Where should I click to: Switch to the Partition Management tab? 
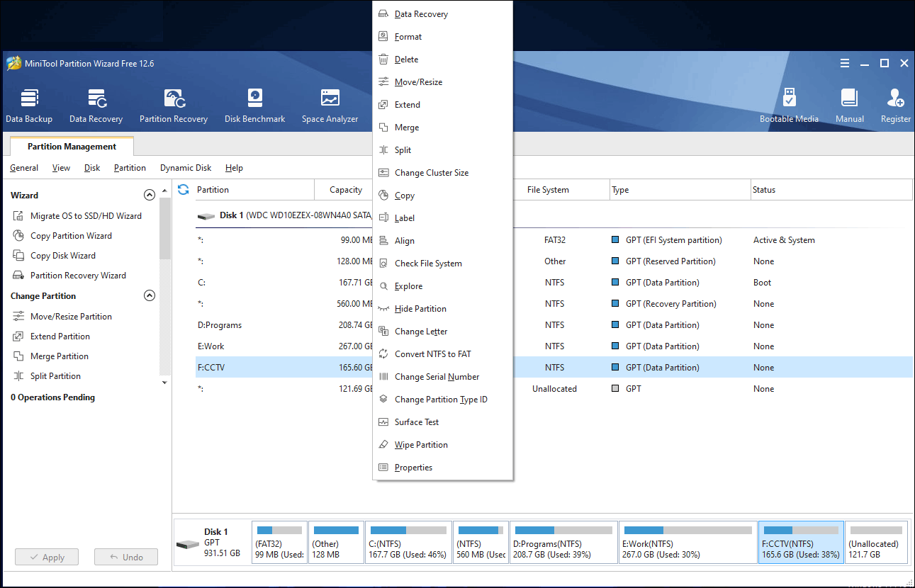coord(72,147)
